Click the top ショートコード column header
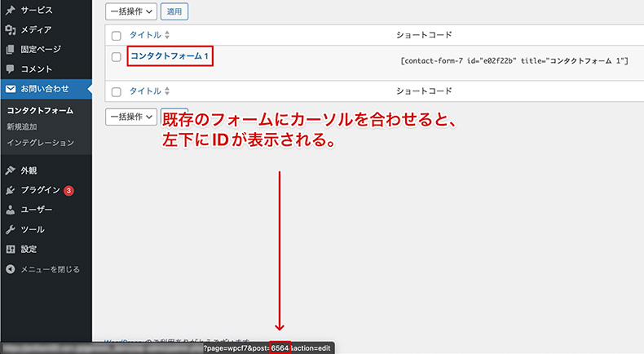 (424, 35)
